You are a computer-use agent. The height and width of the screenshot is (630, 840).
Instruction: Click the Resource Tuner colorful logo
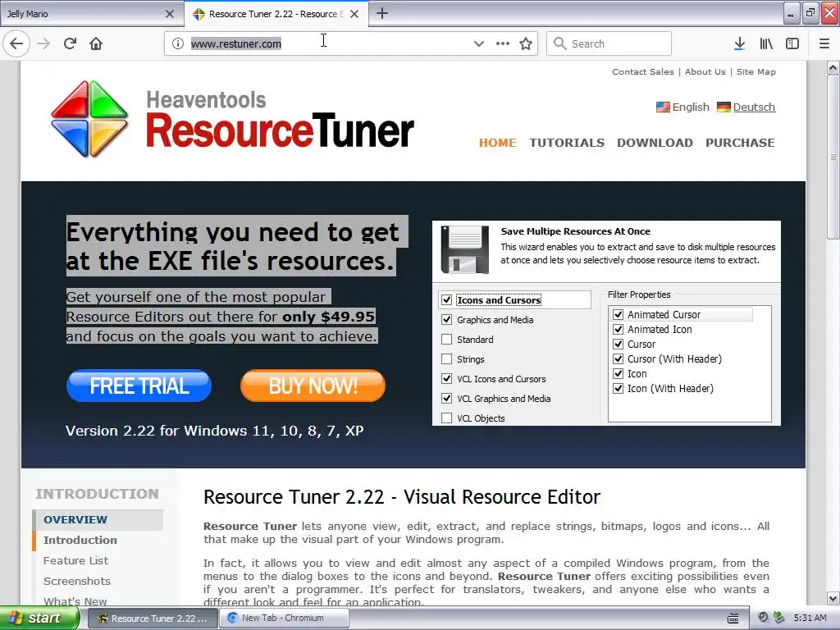coord(89,119)
